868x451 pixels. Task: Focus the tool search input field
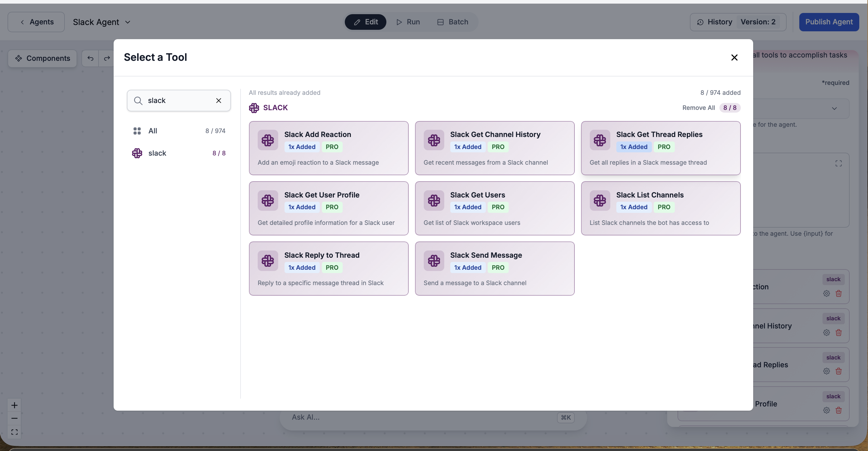click(179, 100)
